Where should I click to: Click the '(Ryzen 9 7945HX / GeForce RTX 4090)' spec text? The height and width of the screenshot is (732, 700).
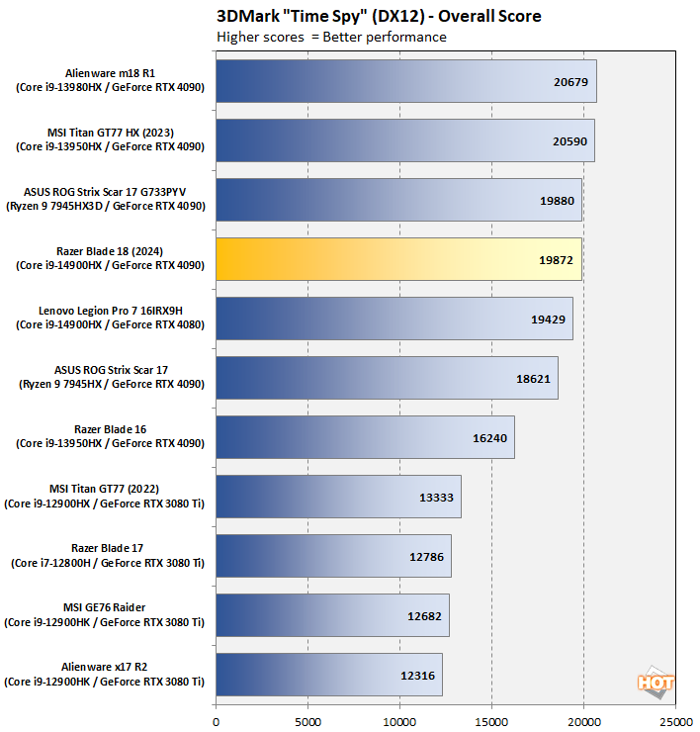tap(112, 384)
